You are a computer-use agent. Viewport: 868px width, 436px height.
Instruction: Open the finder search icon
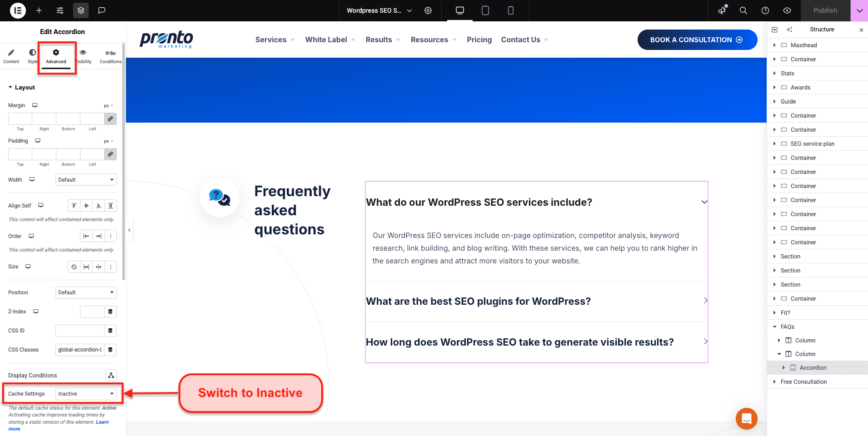click(x=743, y=10)
